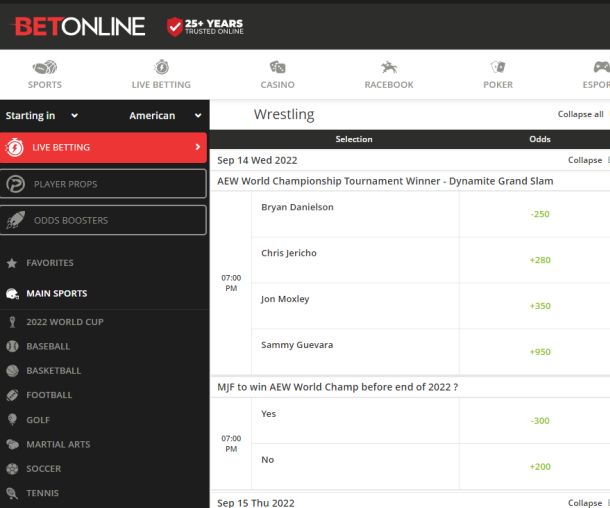Image resolution: width=610 pixels, height=508 pixels.
Task: Open Racebook via the horse icon
Action: pyautogui.click(x=389, y=67)
